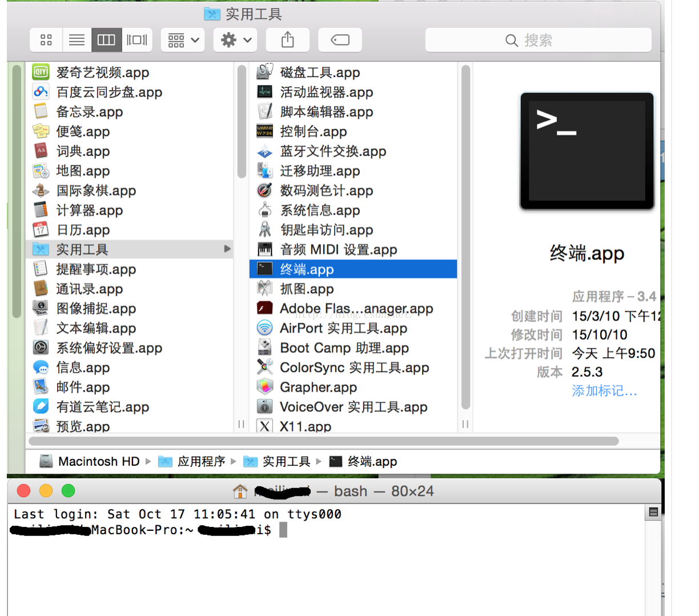699x616 pixels.
Task: Select the 终端.app row
Action: (353, 269)
